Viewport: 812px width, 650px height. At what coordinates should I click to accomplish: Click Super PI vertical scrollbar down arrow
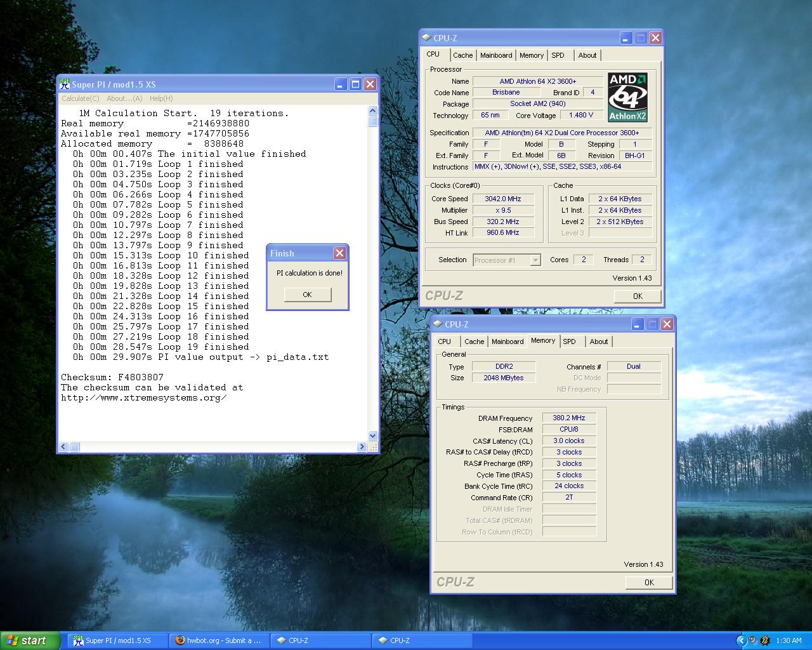[372, 436]
